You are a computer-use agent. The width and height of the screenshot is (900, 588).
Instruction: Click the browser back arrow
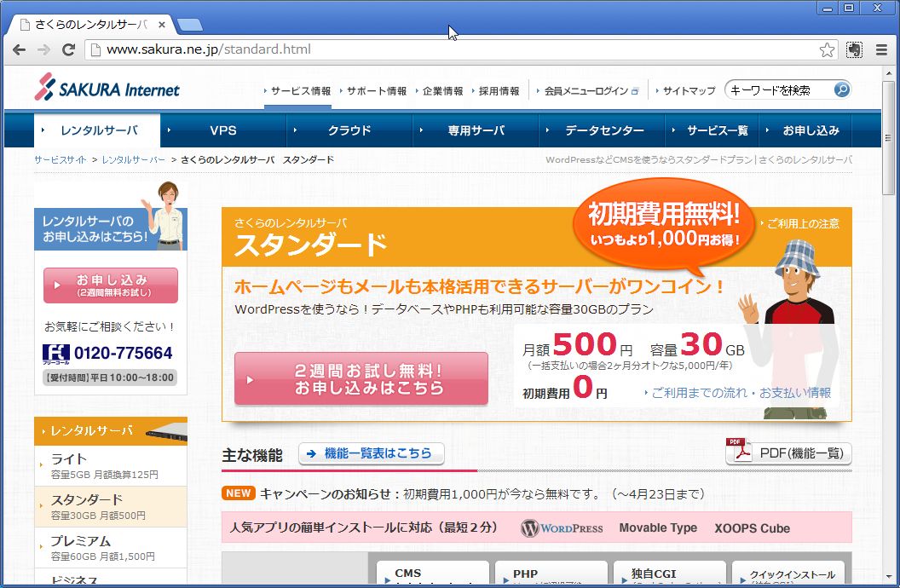(19, 50)
